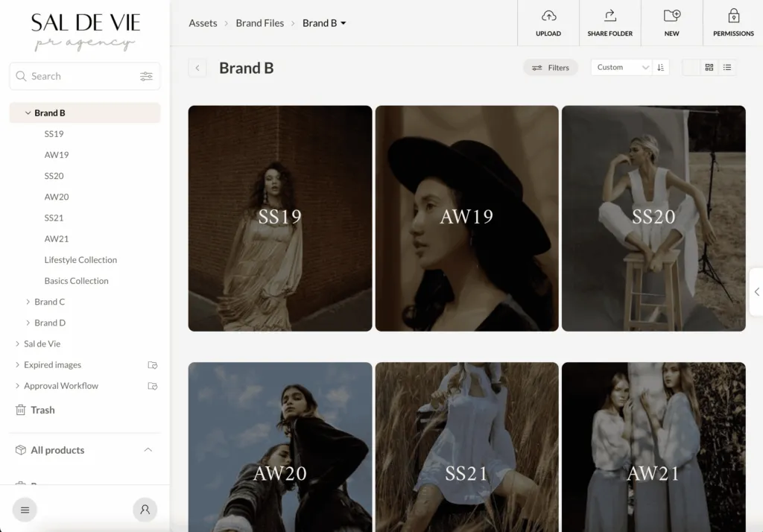This screenshot has height=532, width=763.
Task: Open the user profile icon
Action: point(145,510)
